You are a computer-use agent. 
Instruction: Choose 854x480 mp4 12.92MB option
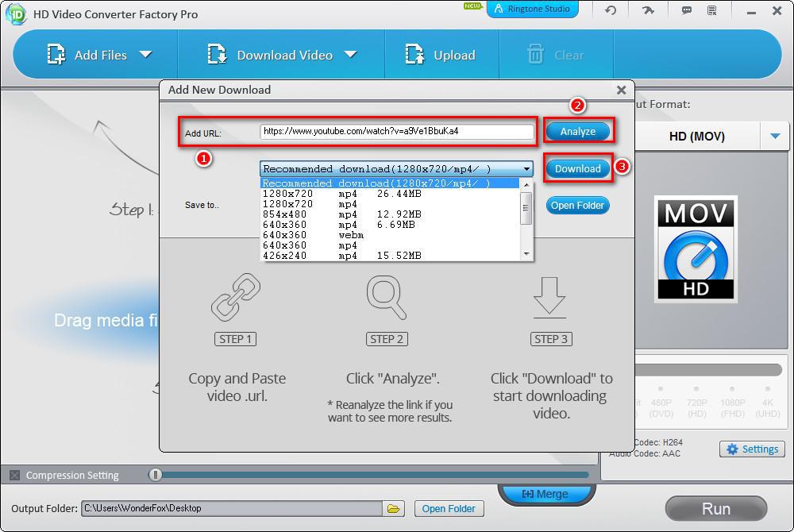[341, 214]
